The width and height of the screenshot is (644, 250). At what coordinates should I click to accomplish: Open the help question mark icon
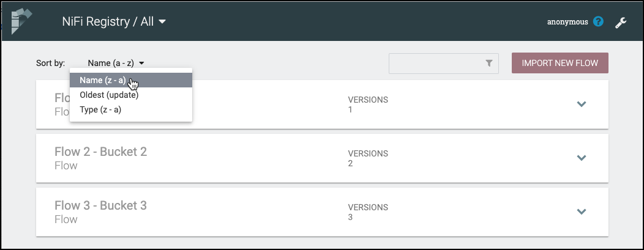pyautogui.click(x=599, y=22)
